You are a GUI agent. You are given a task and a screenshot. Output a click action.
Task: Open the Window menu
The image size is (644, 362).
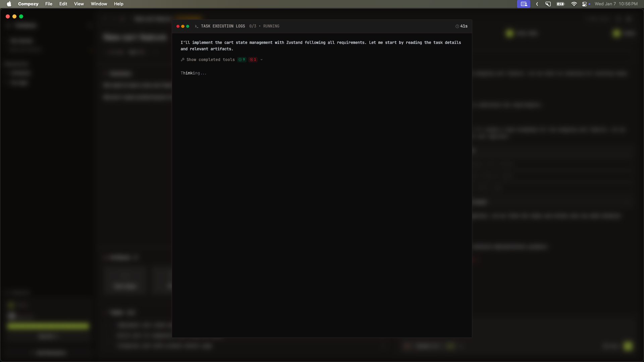(x=99, y=4)
